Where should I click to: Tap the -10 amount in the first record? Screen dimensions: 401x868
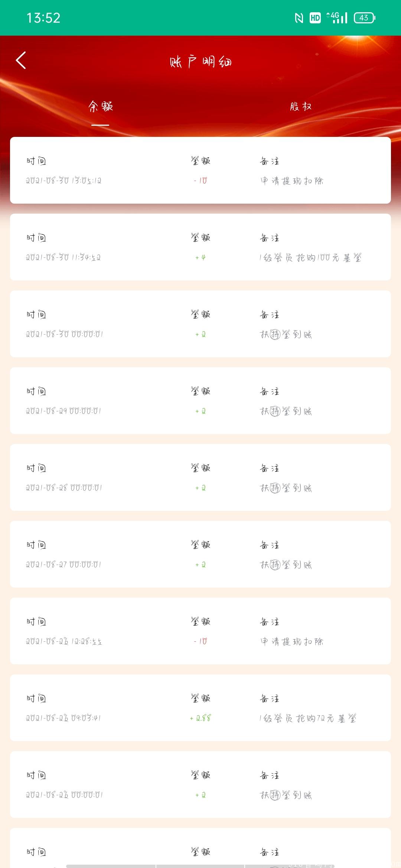click(200, 181)
